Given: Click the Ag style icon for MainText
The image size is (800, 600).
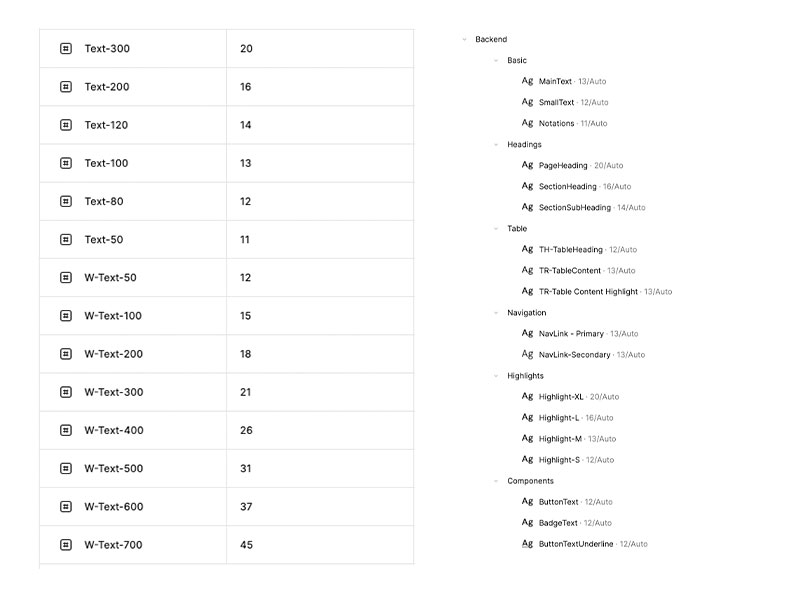Looking at the screenshot, I should pos(527,81).
